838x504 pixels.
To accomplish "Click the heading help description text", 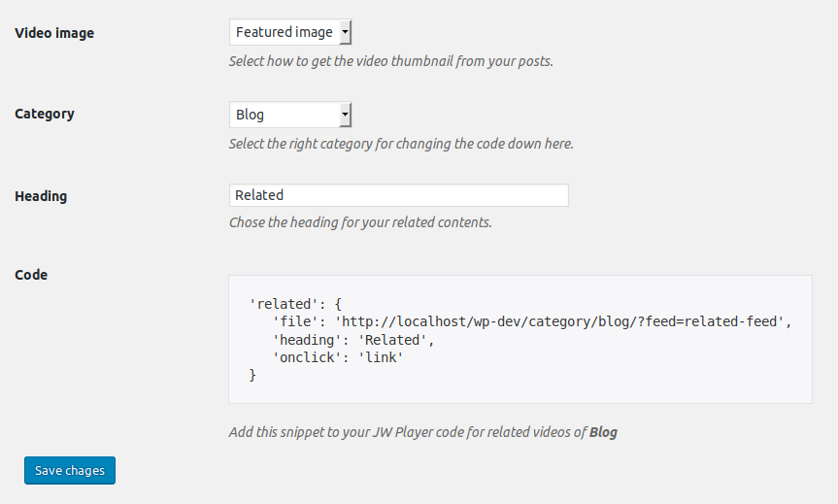I will [x=361, y=222].
